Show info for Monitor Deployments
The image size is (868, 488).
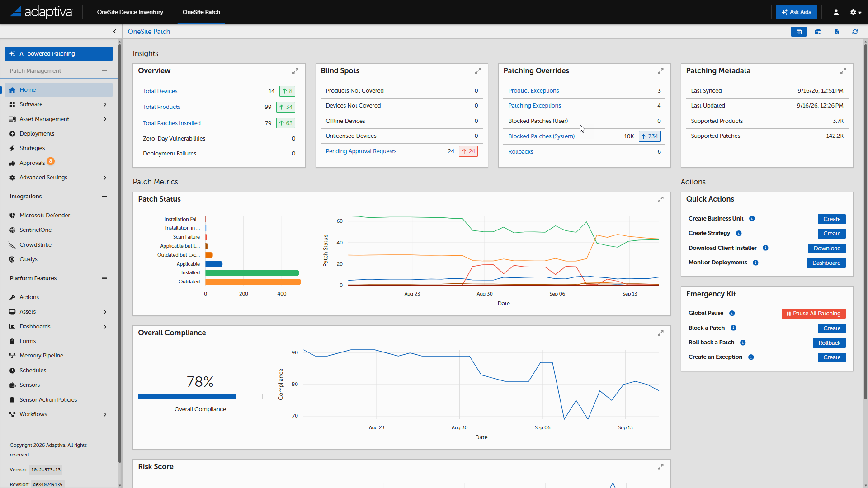tap(755, 263)
